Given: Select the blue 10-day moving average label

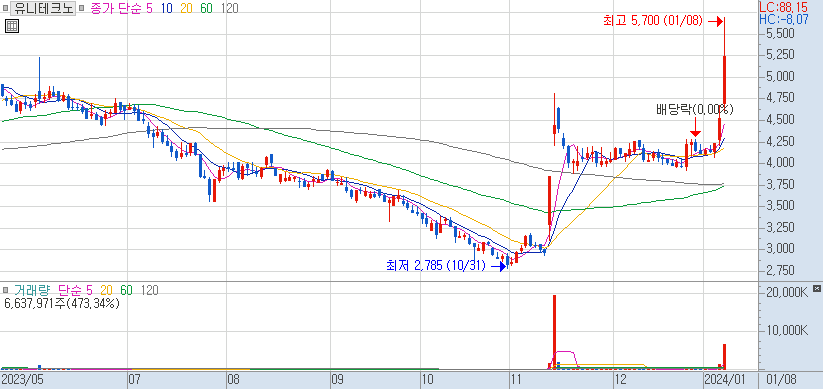Looking at the screenshot, I should [x=167, y=8].
